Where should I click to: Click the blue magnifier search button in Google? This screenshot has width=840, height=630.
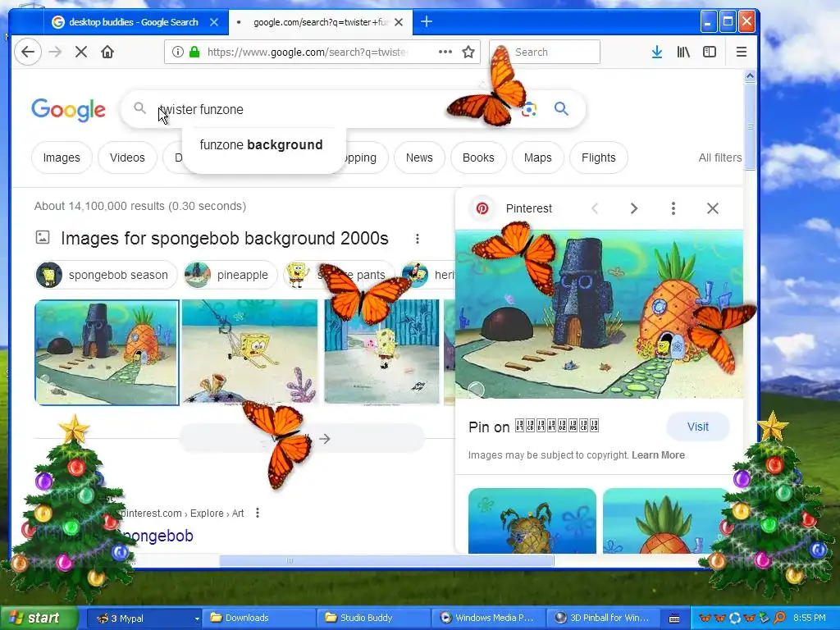pos(561,109)
